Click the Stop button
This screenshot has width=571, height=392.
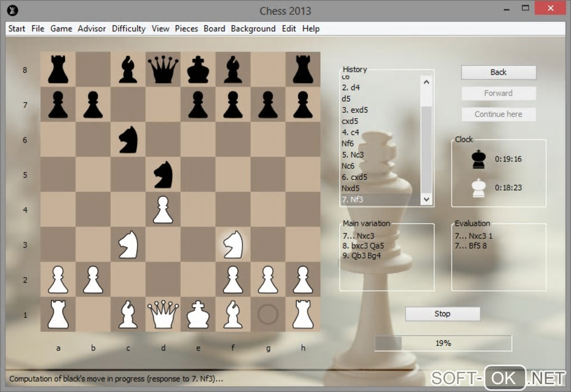442,314
